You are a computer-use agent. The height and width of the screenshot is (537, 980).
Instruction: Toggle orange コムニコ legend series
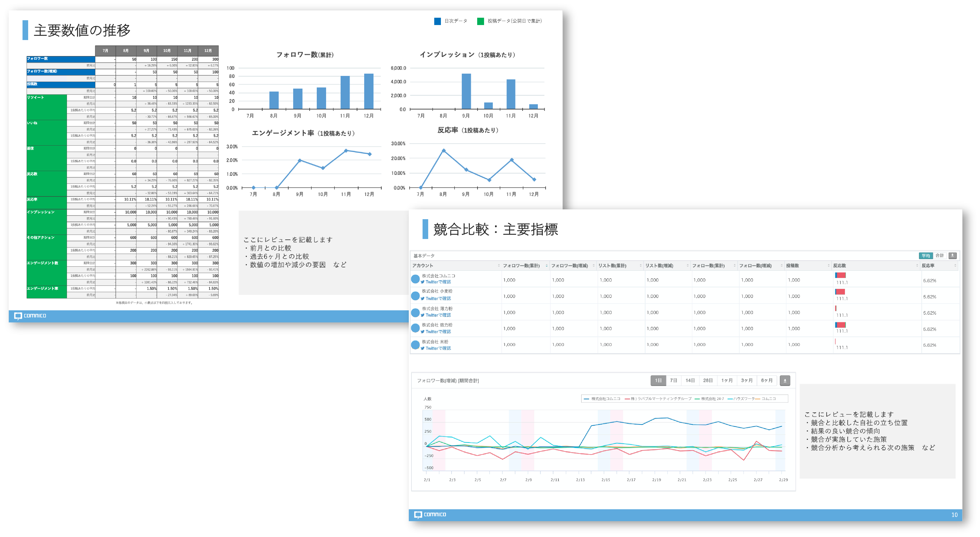[765, 399]
